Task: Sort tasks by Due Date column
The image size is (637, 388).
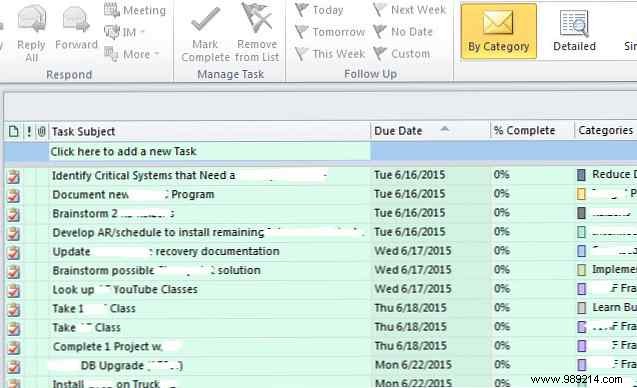Action: coord(430,131)
